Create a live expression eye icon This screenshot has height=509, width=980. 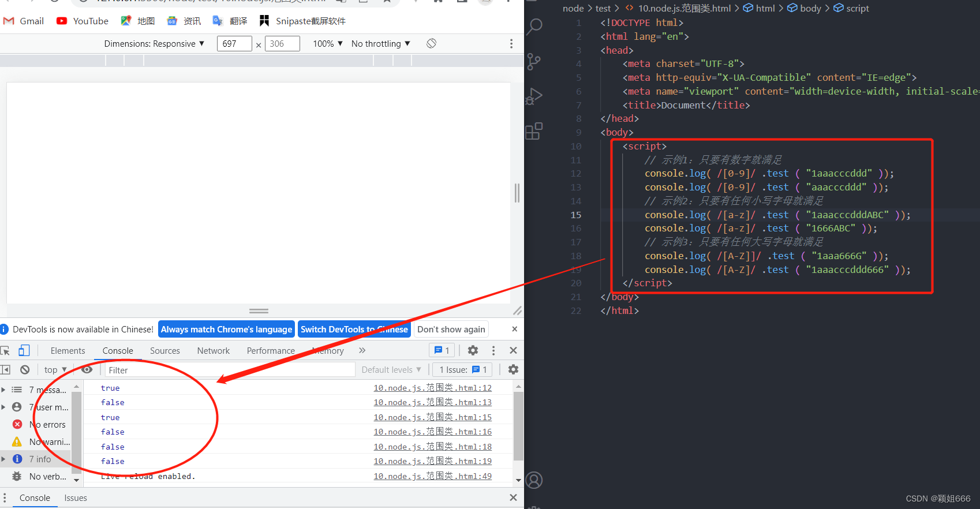point(87,369)
